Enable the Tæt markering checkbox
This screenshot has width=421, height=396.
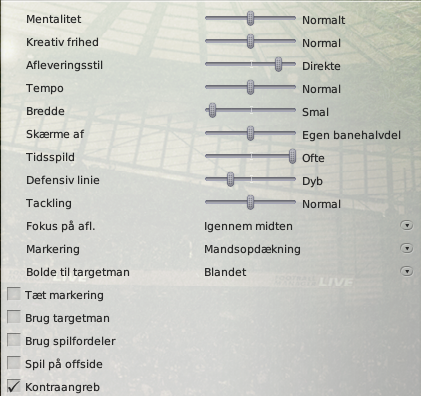(x=14, y=294)
